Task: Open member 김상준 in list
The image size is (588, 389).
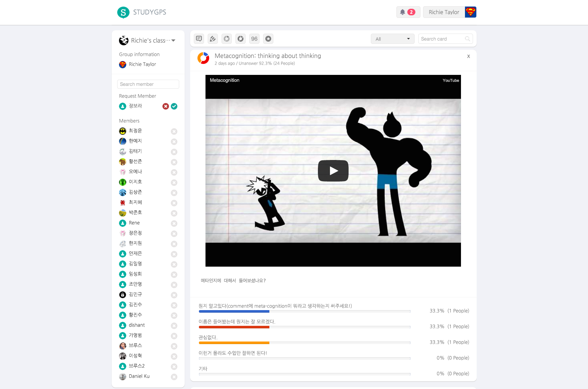Action: [135, 192]
